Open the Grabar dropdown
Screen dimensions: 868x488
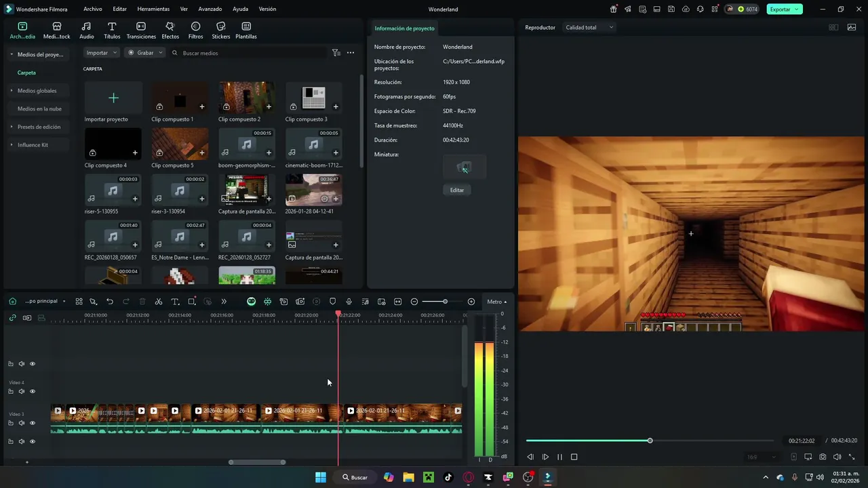click(145, 53)
